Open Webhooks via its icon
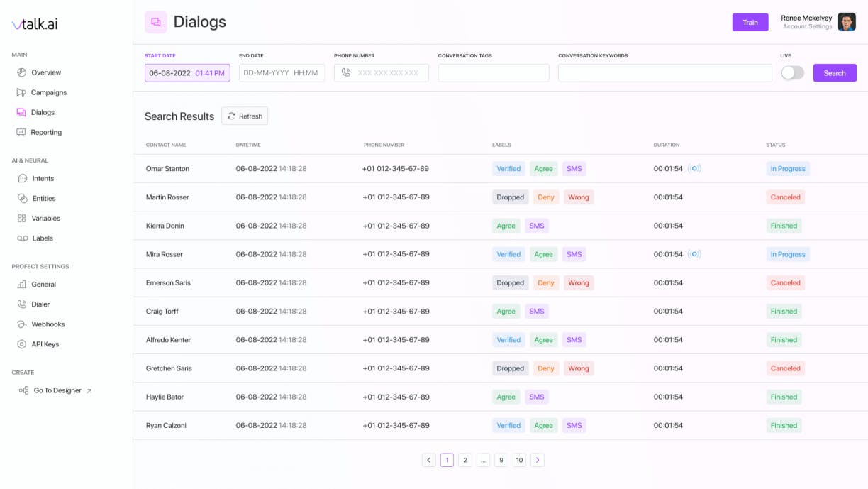The height and width of the screenshot is (489, 868). click(22, 324)
